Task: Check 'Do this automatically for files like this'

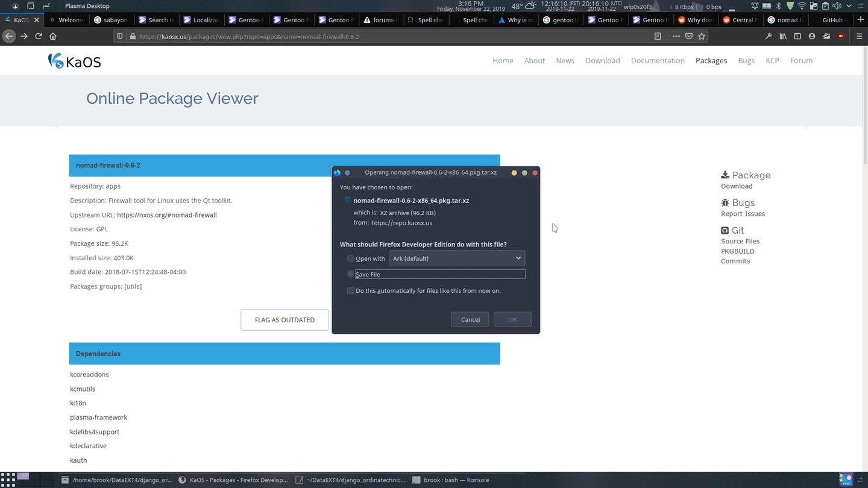Action: (x=351, y=290)
